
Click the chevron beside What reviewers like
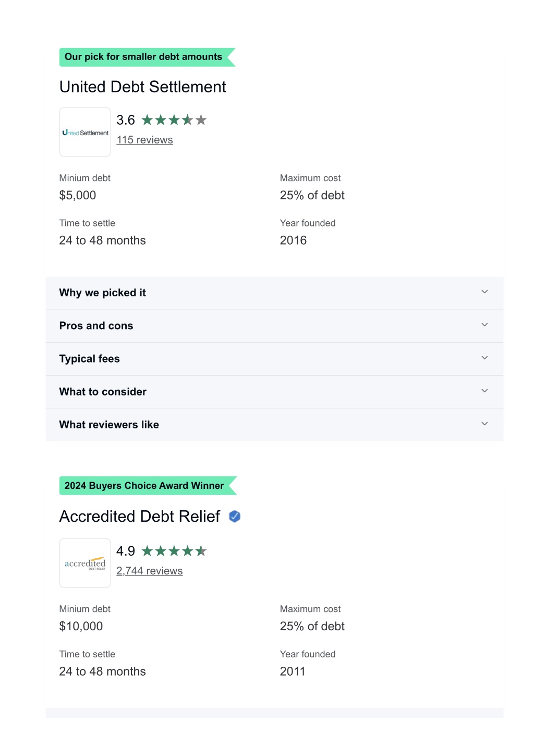point(484,423)
